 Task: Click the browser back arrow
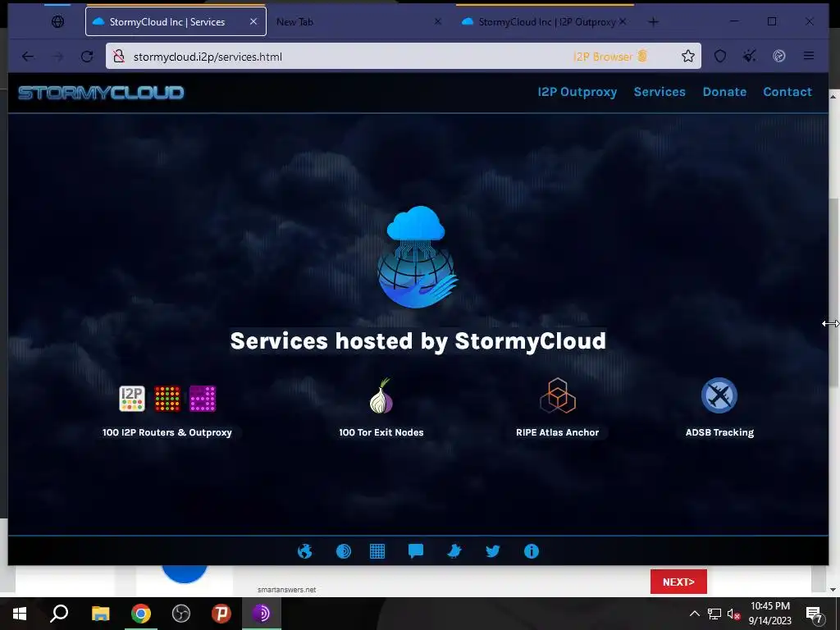pyautogui.click(x=28, y=57)
